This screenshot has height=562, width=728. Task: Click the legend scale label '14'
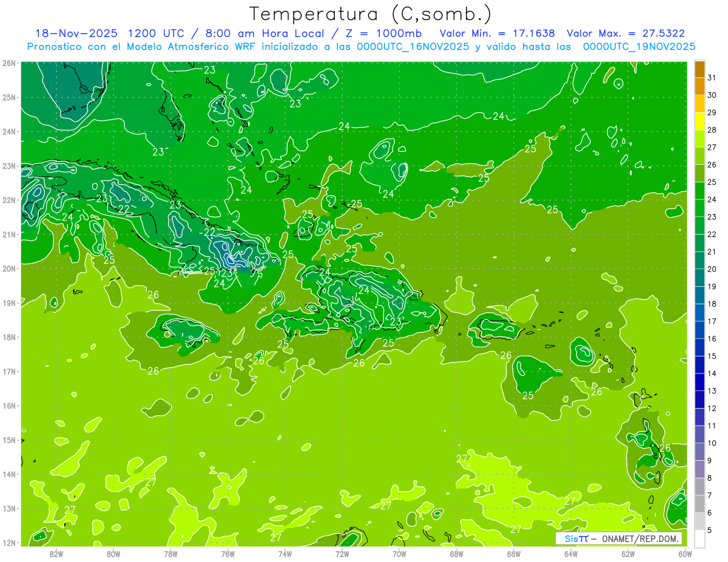point(712,373)
